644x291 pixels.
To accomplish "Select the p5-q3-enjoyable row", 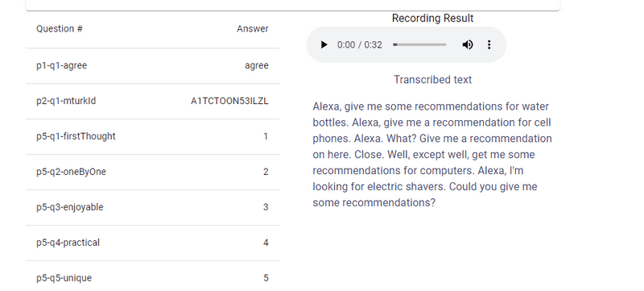I will coord(152,207).
